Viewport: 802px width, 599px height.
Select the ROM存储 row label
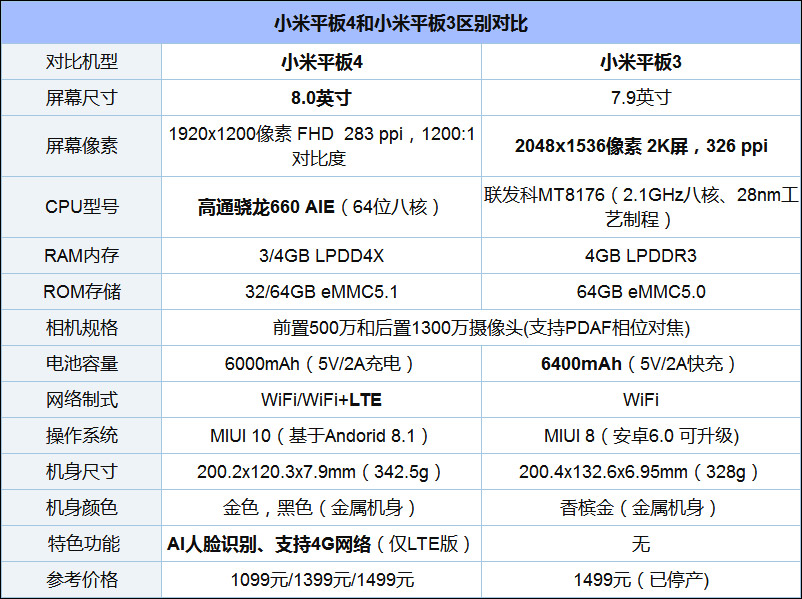click(x=82, y=292)
